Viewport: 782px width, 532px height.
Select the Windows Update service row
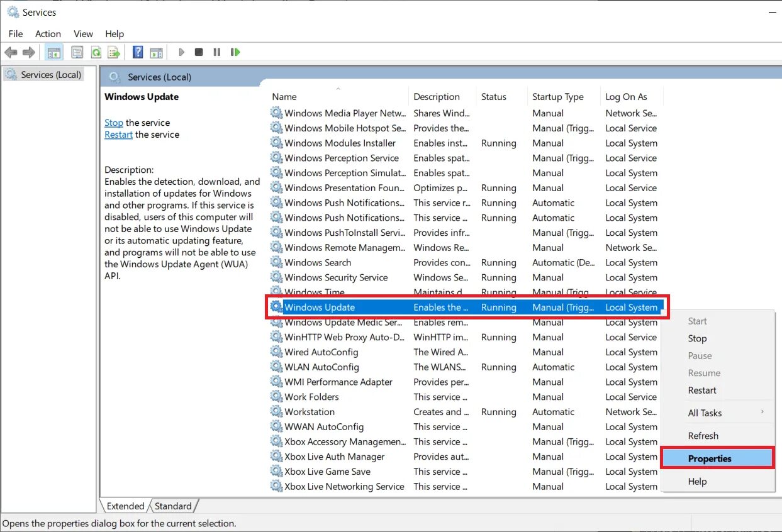coord(466,308)
